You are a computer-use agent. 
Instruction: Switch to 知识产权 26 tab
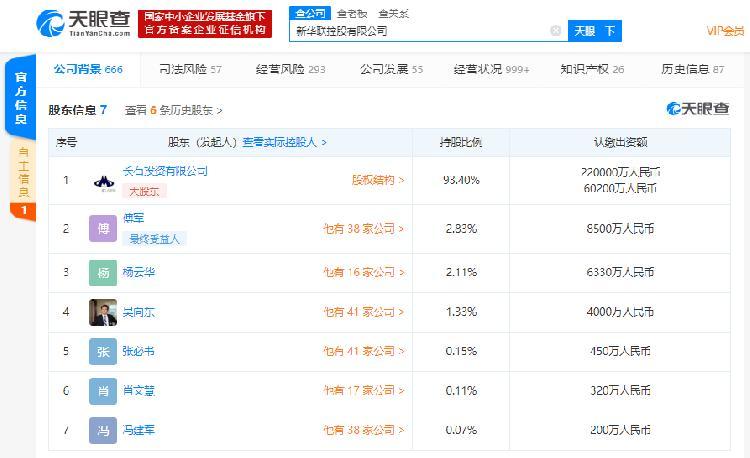point(592,69)
